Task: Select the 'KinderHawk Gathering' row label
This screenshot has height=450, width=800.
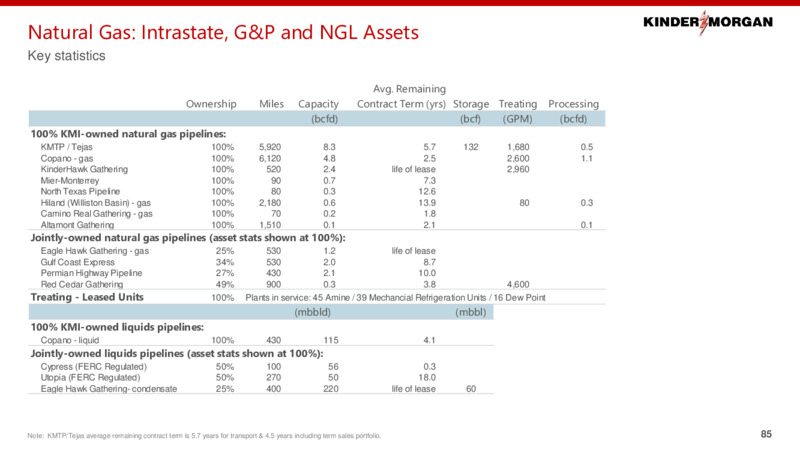Action: (84, 169)
